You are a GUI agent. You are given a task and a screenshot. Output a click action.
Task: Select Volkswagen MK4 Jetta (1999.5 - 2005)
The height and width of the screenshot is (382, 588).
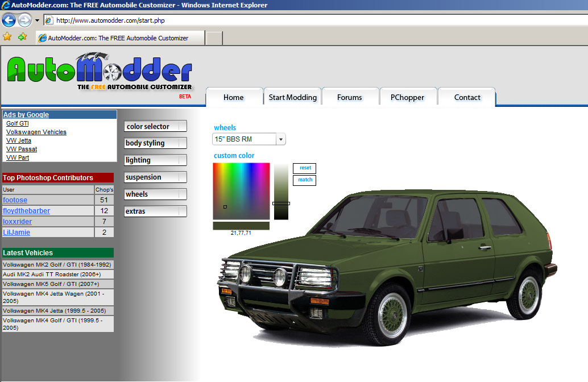pyautogui.click(x=58, y=311)
